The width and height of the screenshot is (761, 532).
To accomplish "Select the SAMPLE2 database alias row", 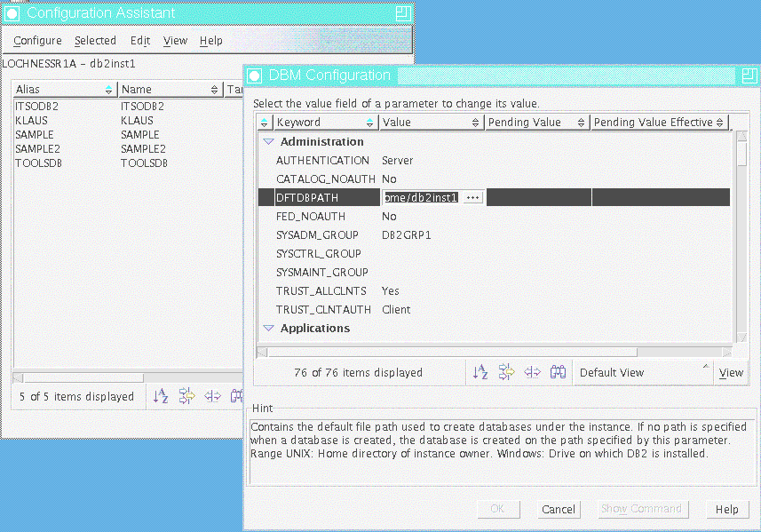I will click(34, 149).
